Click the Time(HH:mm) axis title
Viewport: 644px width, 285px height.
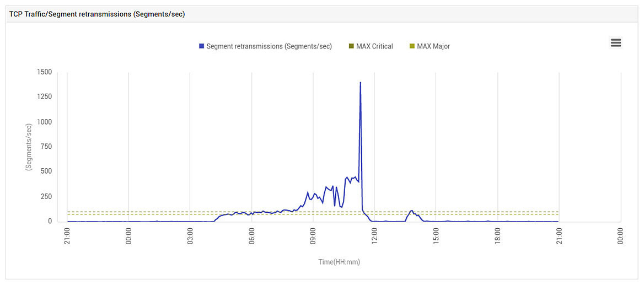(x=339, y=262)
